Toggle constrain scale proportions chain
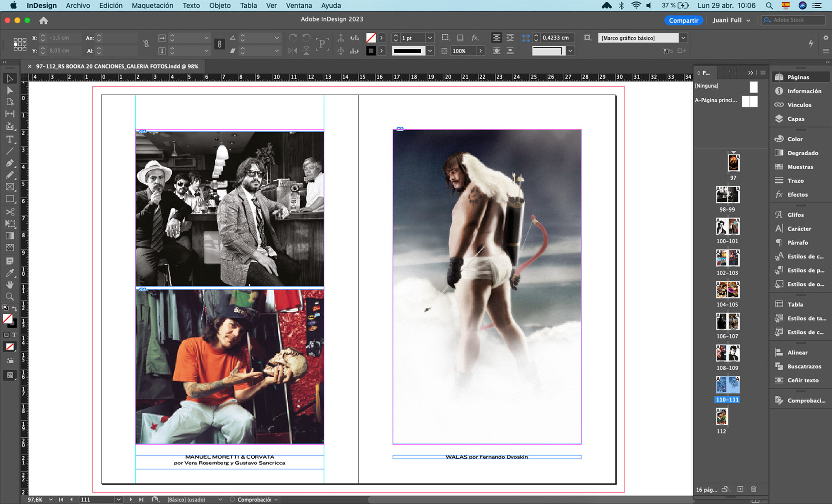This screenshot has width=832, height=504. [220, 44]
